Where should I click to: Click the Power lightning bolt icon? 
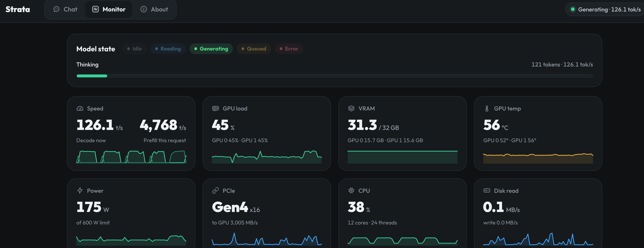80,191
